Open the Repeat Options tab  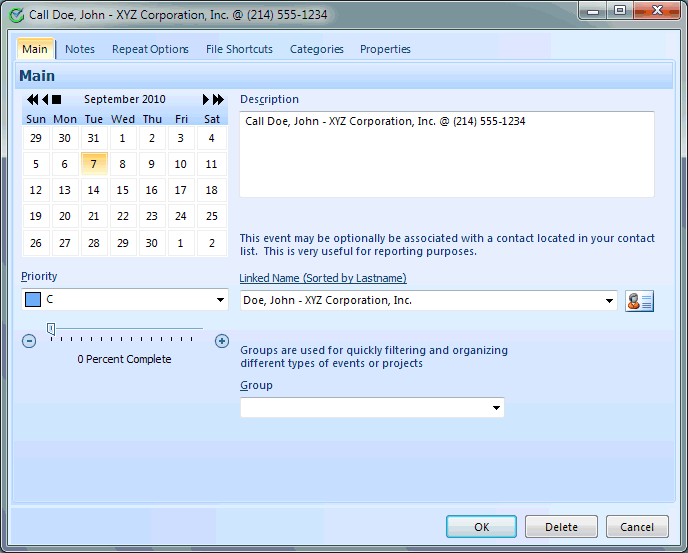150,49
